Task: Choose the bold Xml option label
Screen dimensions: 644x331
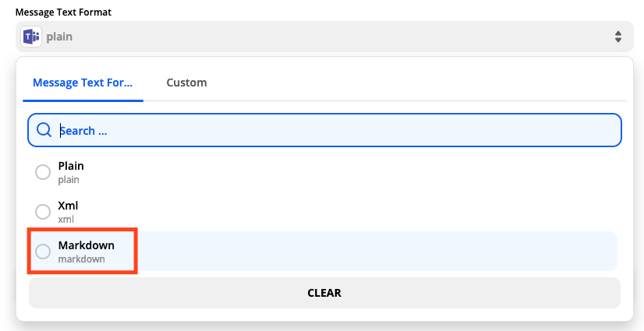Action: coord(68,206)
